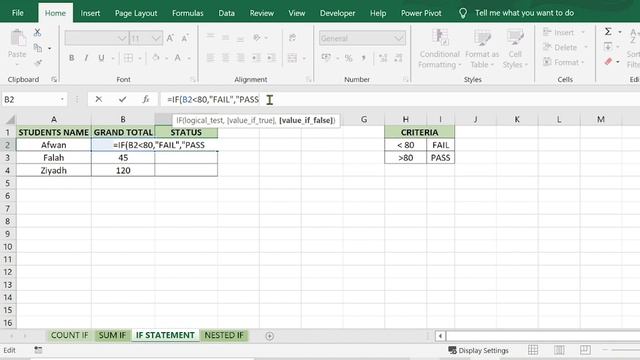Toggle Middle Align
640x360 pixels.
point(225,38)
